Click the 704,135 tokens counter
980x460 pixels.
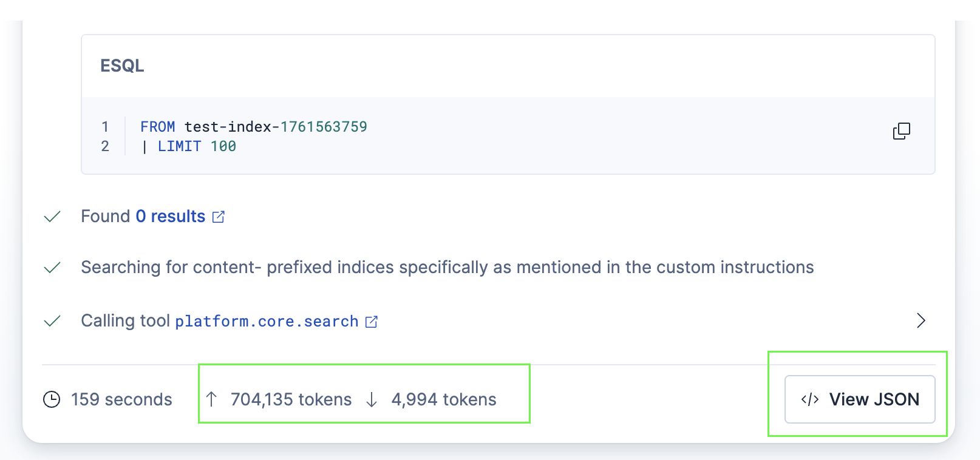pyautogui.click(x=291, y=399)
